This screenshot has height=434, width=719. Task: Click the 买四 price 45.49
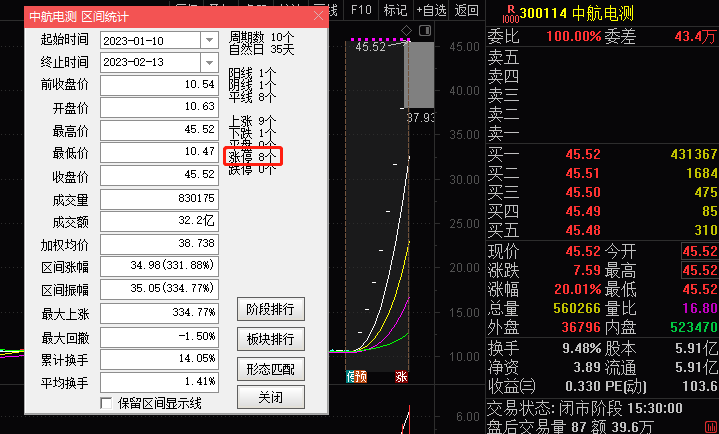point(583,211)
